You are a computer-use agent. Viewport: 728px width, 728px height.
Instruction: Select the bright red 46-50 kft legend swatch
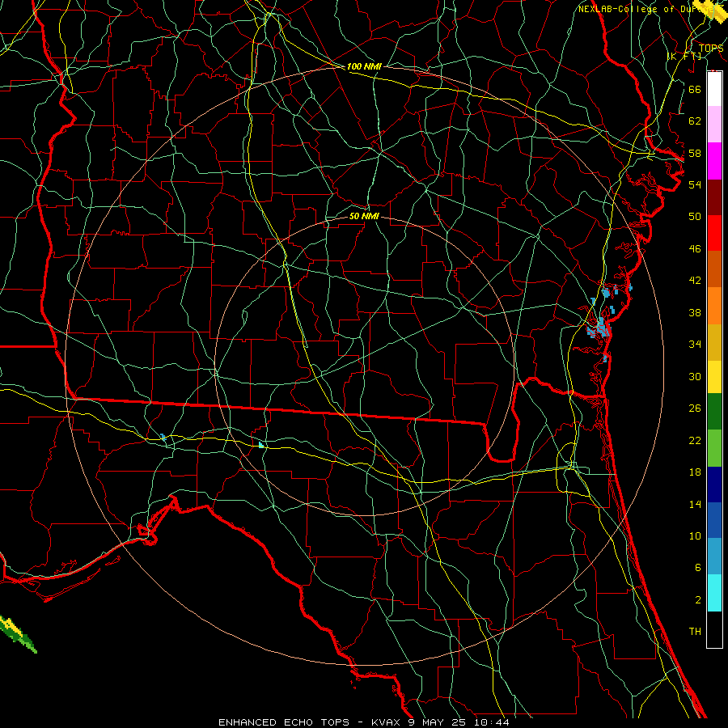click(714, 233)
